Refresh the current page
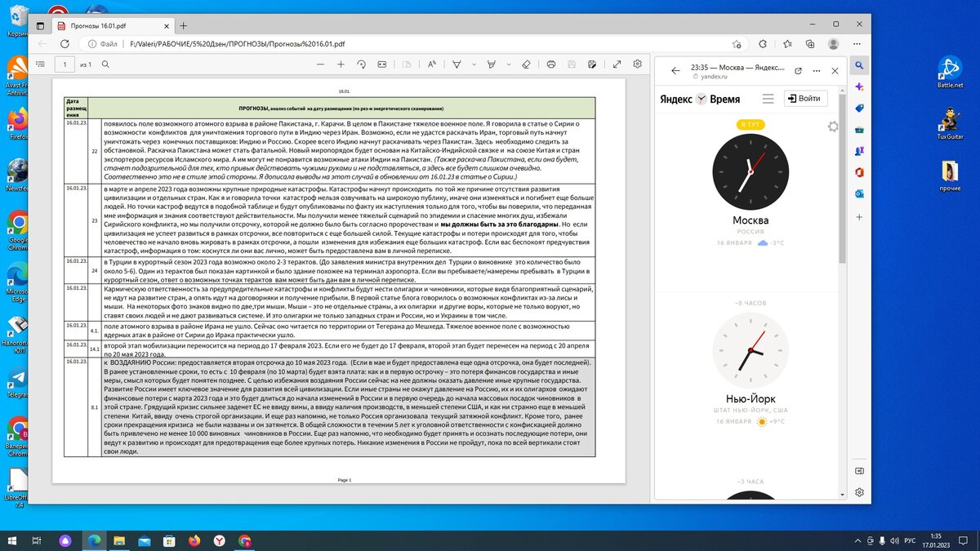 click(65, 44)
